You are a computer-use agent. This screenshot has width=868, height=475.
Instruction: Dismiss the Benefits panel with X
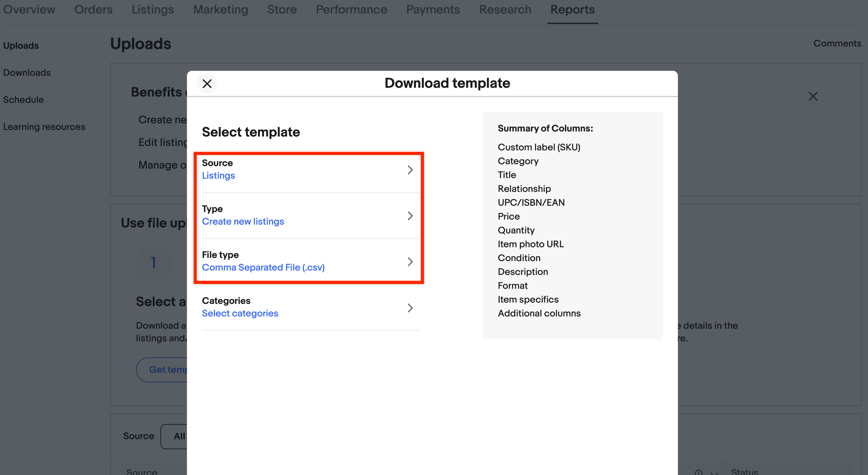click(813, 96)
